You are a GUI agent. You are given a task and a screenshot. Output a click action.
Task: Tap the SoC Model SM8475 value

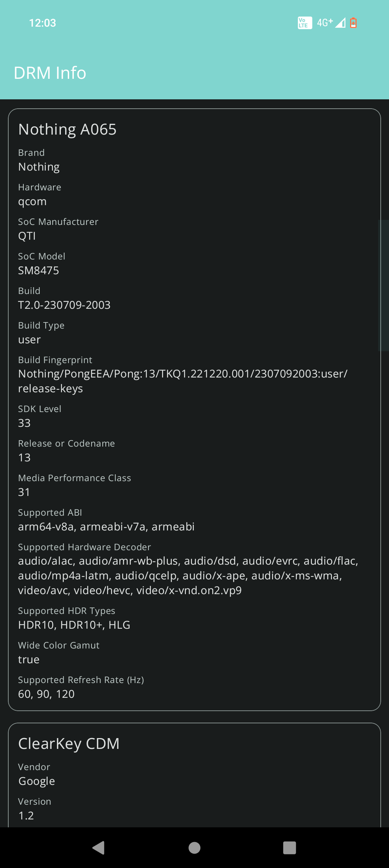(39, 270)
